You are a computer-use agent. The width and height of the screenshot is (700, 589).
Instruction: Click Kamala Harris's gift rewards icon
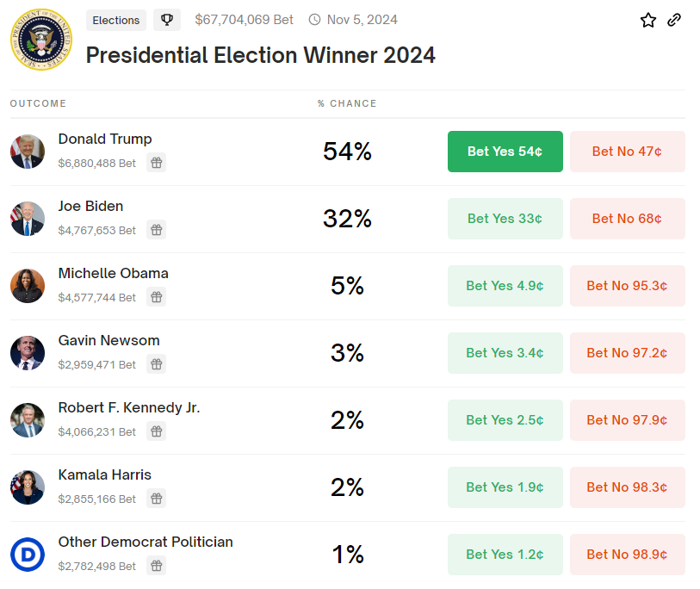[x=156, y=499]
